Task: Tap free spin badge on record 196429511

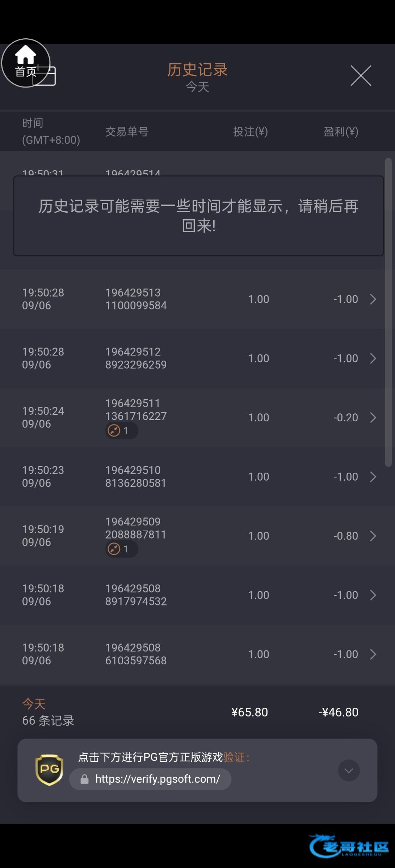Action: [x=121, y=431]
